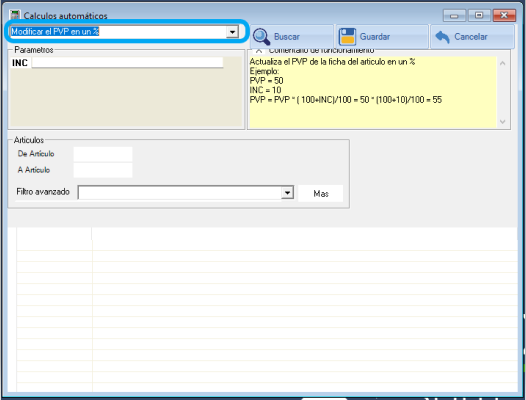This screenshot has height=400, width=526.
Task: Collapse the Comentario de funcionamiento panel
Action: (259, 51)
